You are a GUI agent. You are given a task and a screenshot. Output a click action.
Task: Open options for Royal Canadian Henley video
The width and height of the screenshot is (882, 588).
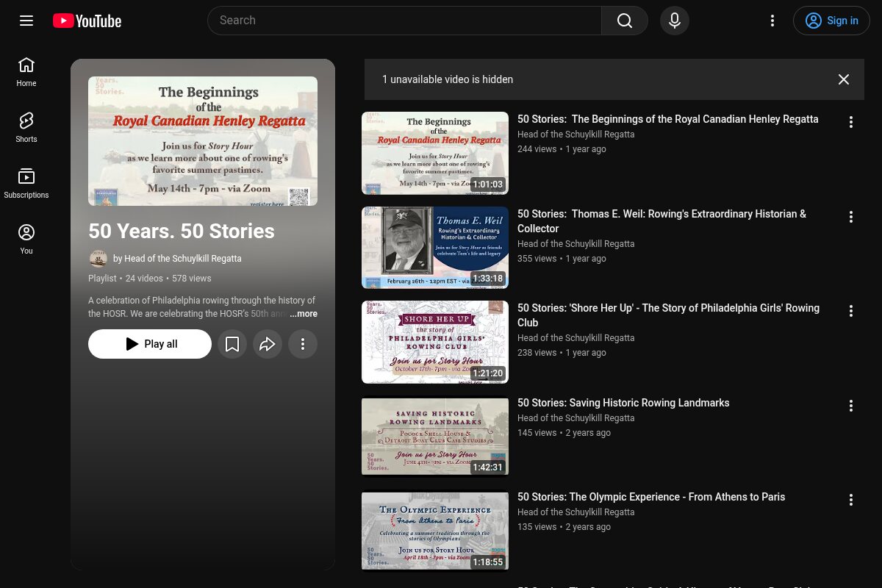851,122
